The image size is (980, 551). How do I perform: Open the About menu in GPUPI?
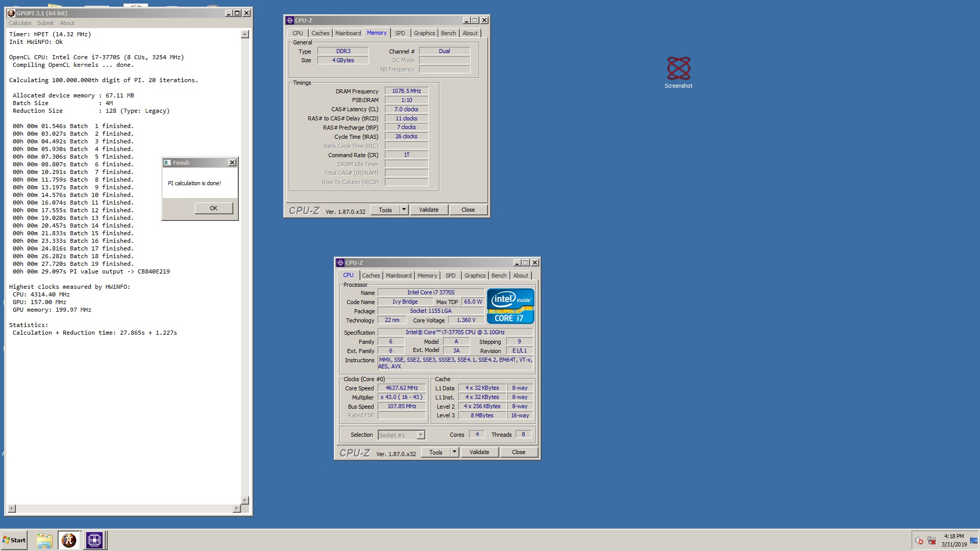[67, 23]
